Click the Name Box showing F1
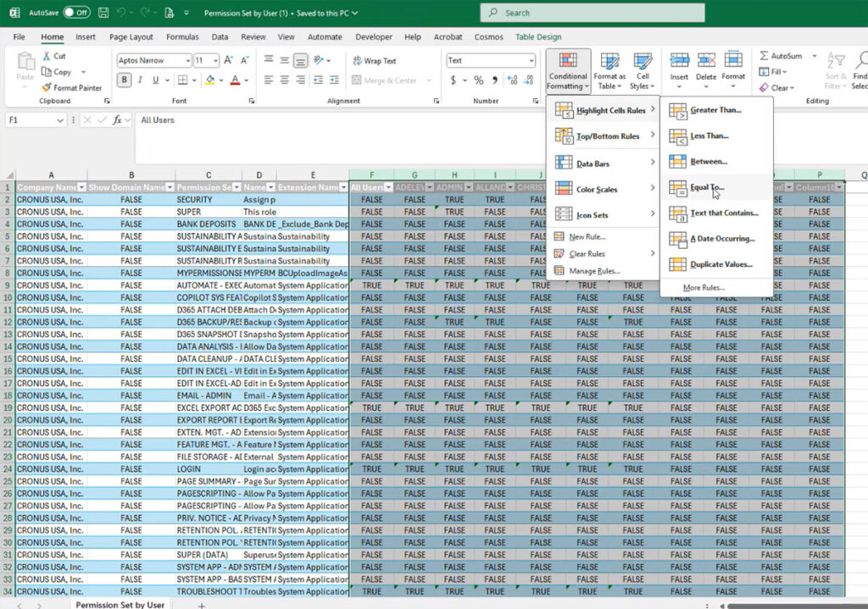This screenshot has width=868, height=609. [35, 120]
